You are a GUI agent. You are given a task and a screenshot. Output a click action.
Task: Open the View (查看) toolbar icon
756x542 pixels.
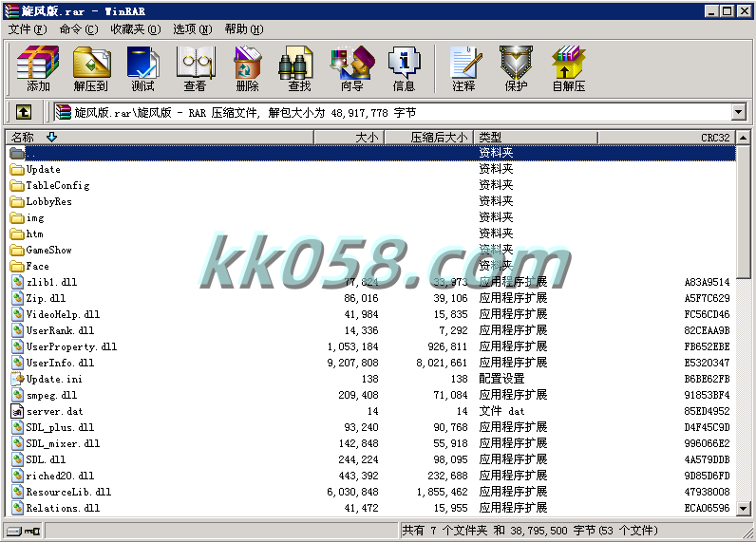coord(196,69)
